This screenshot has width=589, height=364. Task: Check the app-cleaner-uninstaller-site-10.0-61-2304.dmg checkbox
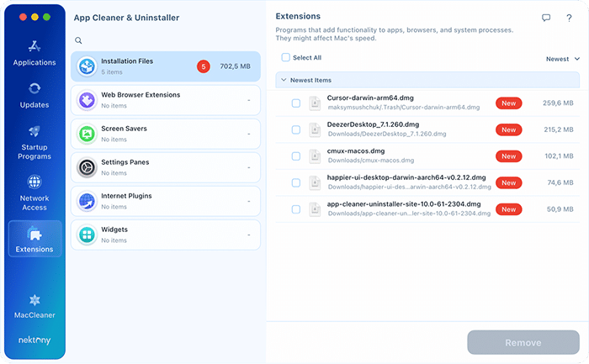[296, 209]
